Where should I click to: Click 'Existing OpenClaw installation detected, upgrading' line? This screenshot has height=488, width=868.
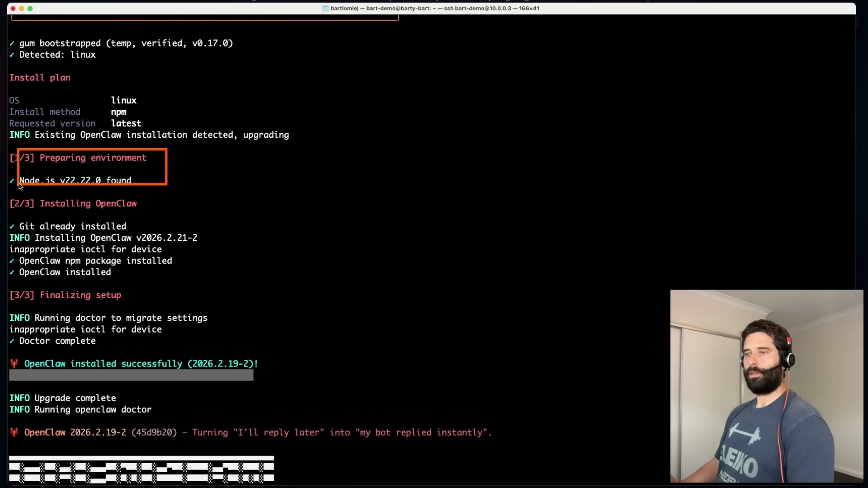149,135
